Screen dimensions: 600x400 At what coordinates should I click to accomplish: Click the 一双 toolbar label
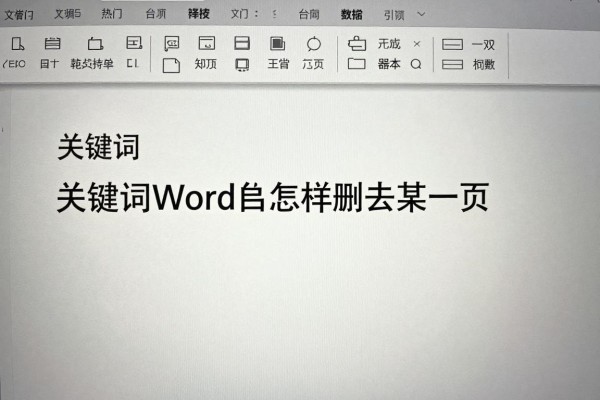pos(483,45)
